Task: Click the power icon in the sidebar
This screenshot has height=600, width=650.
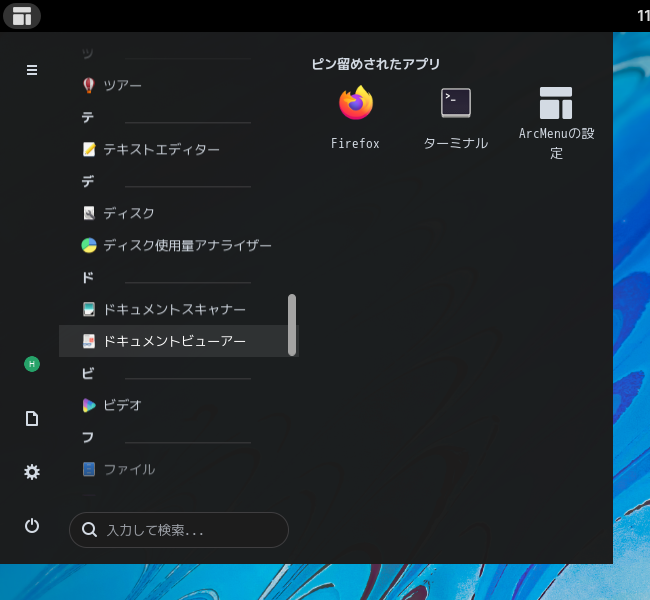Action: click(x=32, y=526)
